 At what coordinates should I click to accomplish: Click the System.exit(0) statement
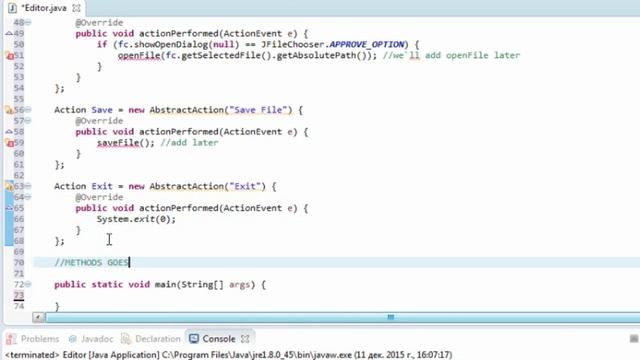136,219
